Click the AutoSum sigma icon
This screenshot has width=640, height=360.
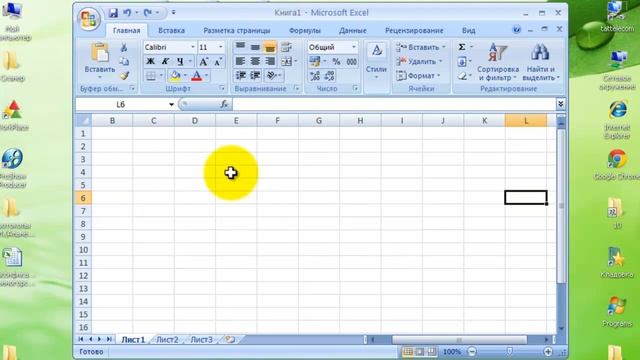pyautogui.click(x=462, y=47)
